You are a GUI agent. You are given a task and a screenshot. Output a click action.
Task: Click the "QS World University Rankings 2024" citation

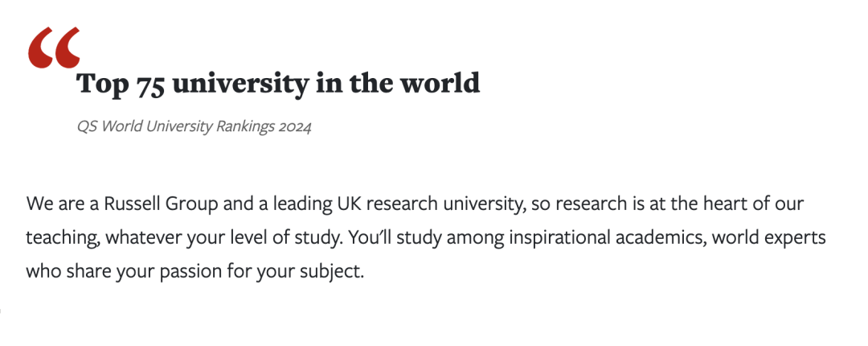click(x=194, y=127)
